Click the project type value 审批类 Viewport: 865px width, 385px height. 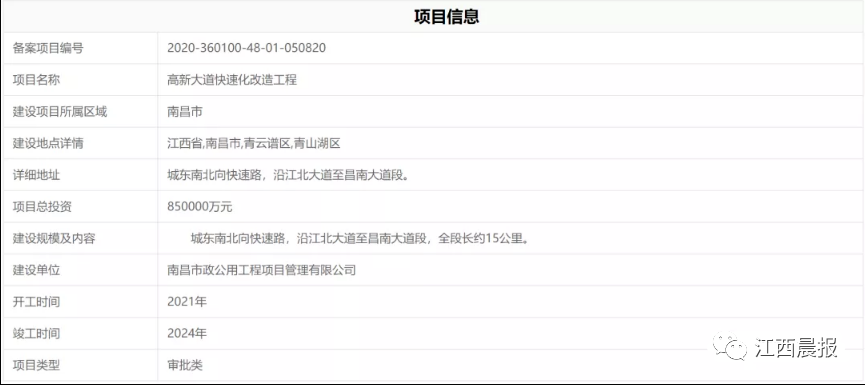(185, 365)
